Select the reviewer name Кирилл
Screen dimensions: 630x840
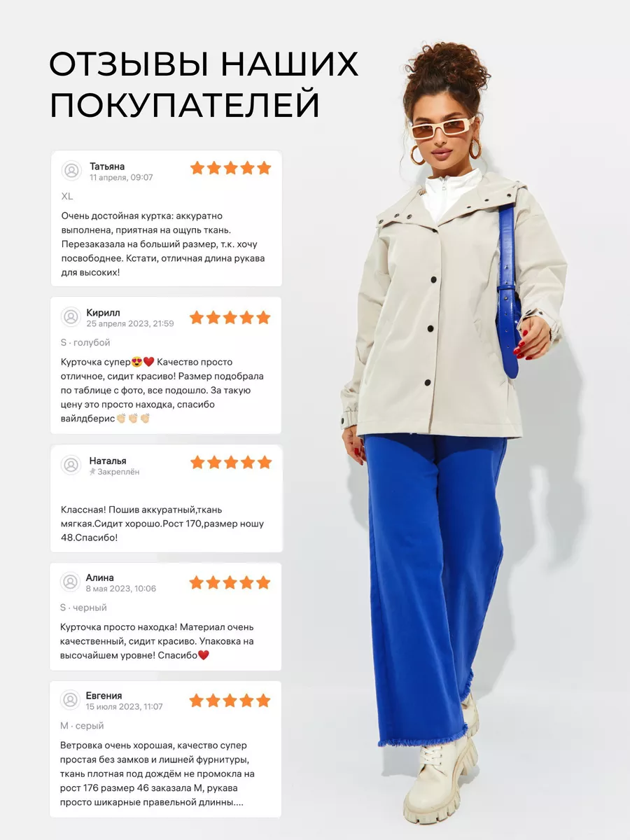point(104,312)
